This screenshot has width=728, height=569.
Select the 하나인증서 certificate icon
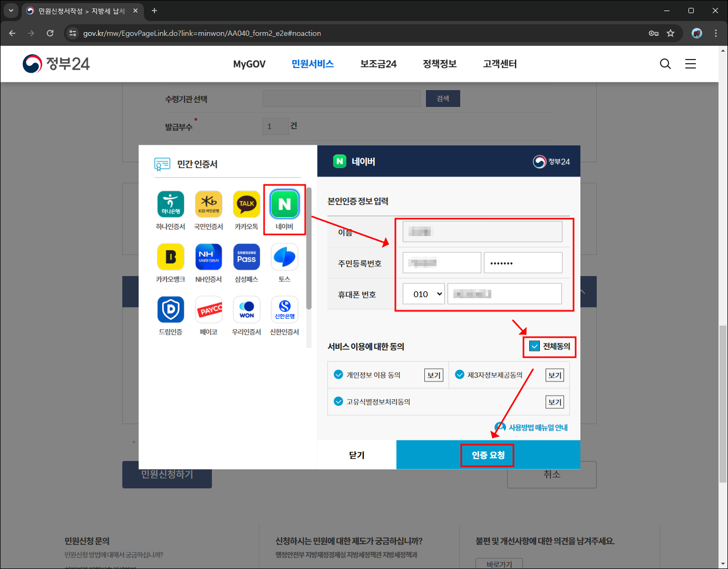171,204
